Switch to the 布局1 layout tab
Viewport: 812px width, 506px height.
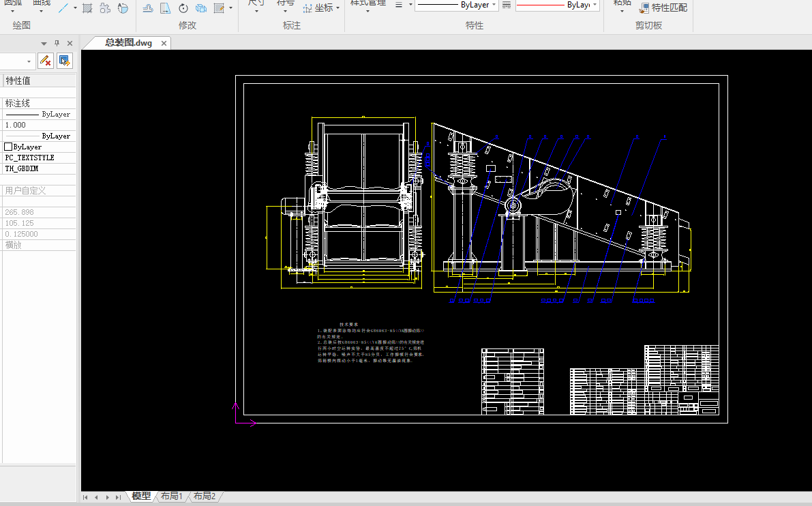tap(172, 496)
